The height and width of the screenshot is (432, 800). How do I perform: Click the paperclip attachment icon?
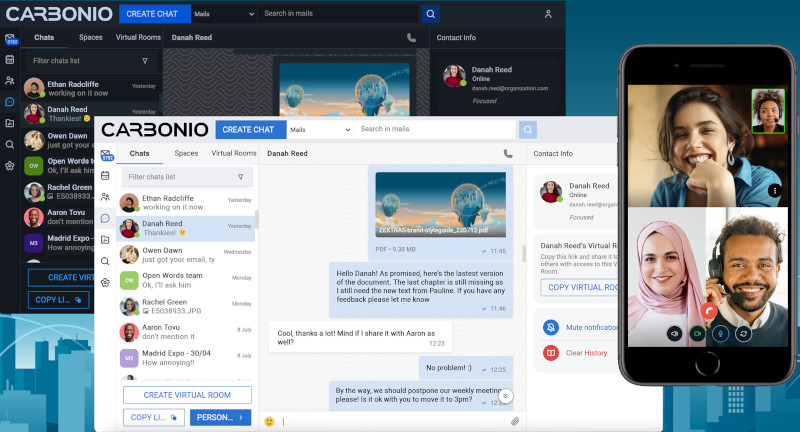515,421
